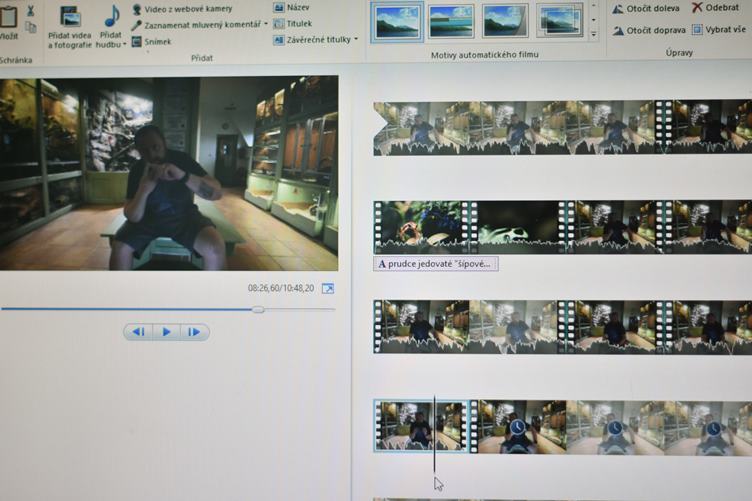
Task: Select the highlighted clip in bottom row
Action: click(x=421, y=426)
